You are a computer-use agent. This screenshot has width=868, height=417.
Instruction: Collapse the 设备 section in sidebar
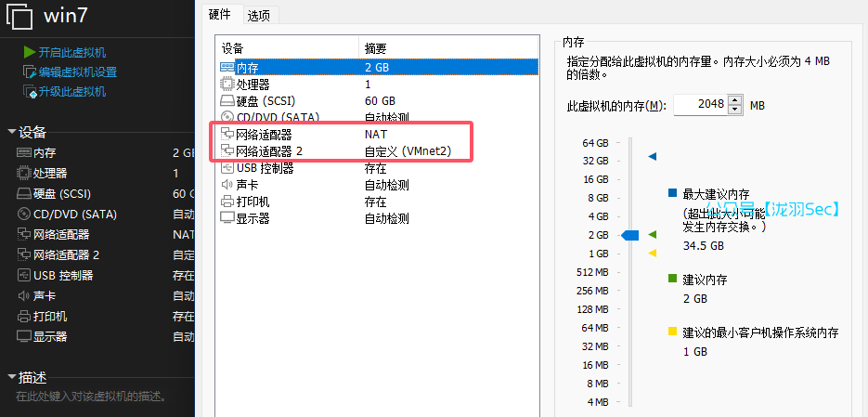[11, 132]
